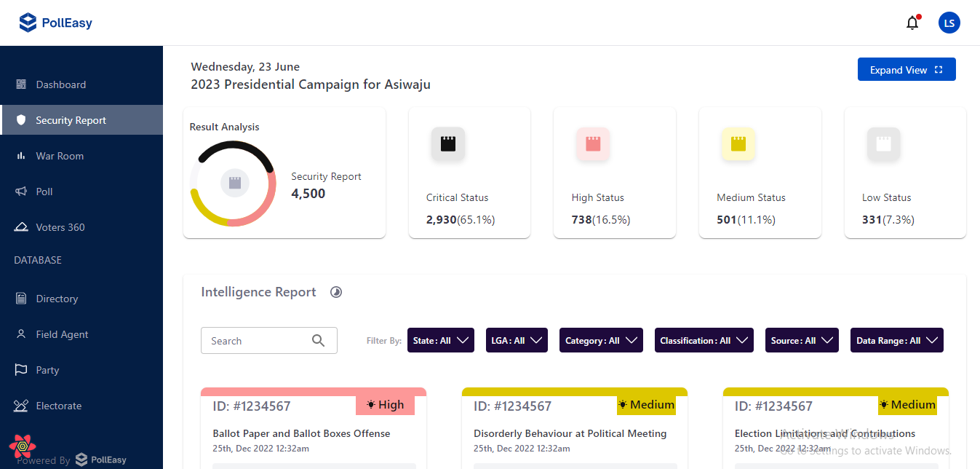Go to Voters 360 in the sidebar
The height and width of the screenshot is (469, 980).
pyautogui.click(x=60, y=227)
